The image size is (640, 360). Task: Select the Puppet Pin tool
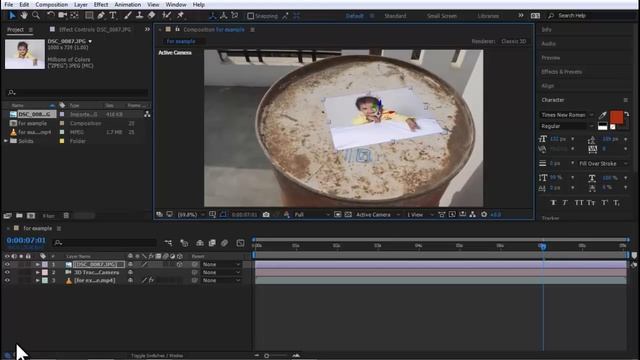[180, 16]
